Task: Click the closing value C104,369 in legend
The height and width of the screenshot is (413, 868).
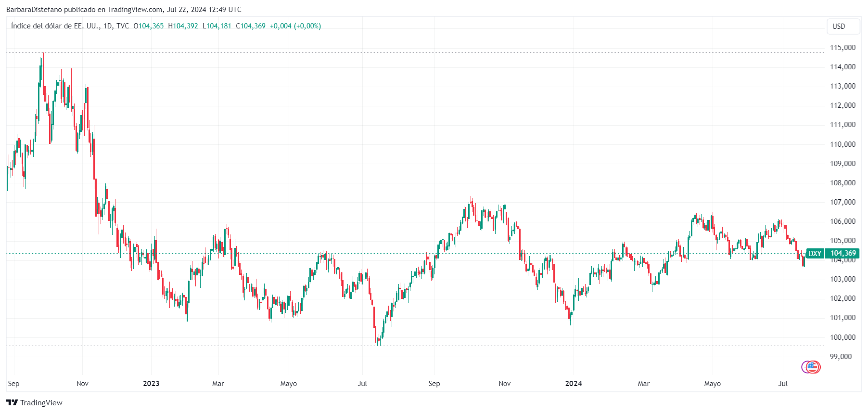Action: [x=251, y=26]
